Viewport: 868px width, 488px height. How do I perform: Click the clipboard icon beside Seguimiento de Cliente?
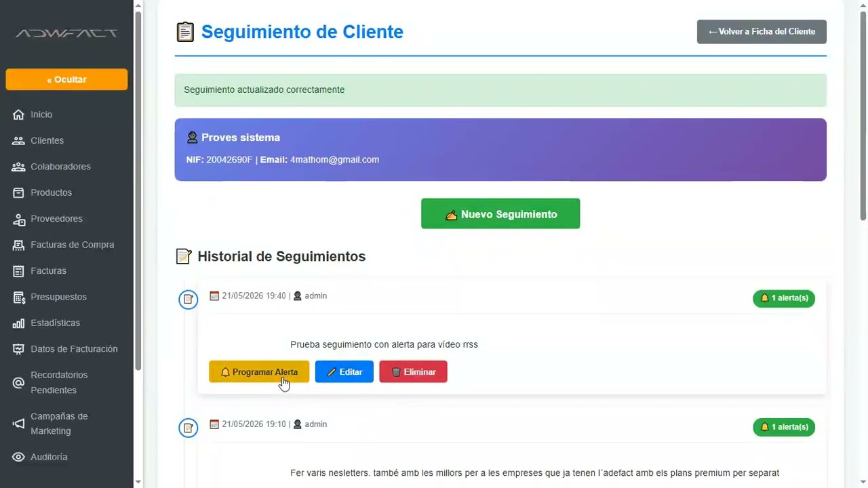click(184, 32)
